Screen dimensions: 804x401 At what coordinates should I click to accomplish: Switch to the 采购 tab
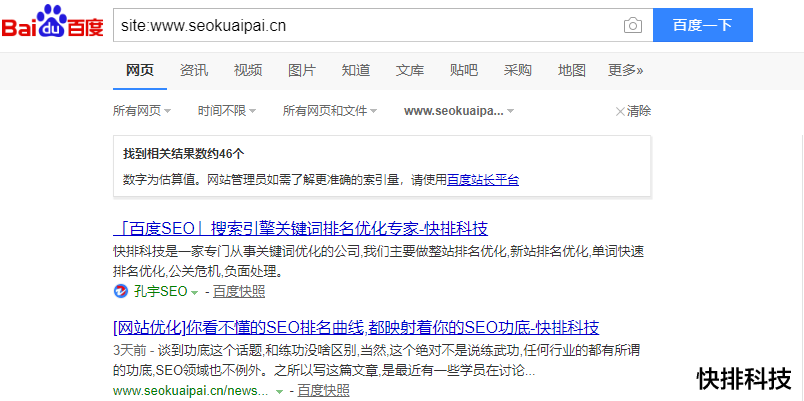click(x=517, y=70)
